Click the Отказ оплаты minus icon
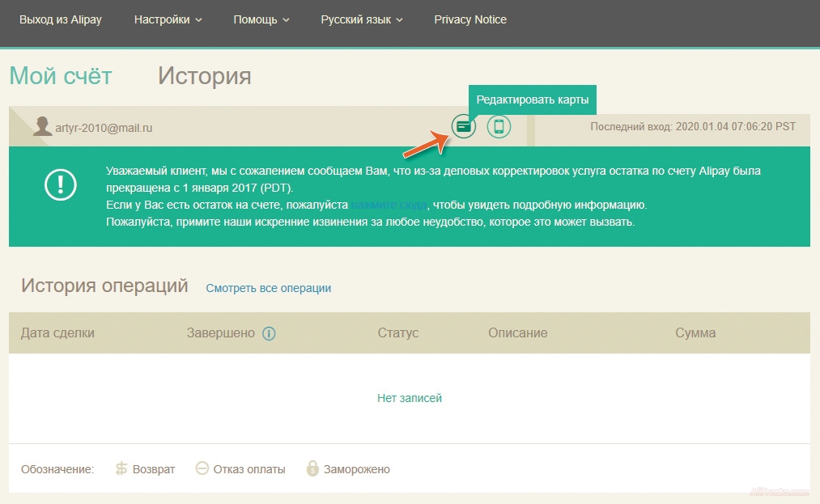Image resolution: width=820 pixels, height=504 pixels. pos(202,468)
